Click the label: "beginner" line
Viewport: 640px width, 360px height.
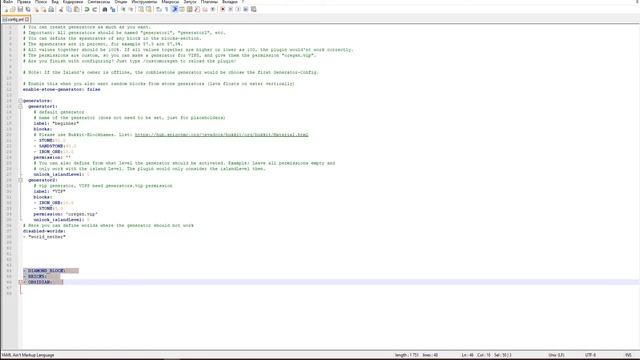56,123
